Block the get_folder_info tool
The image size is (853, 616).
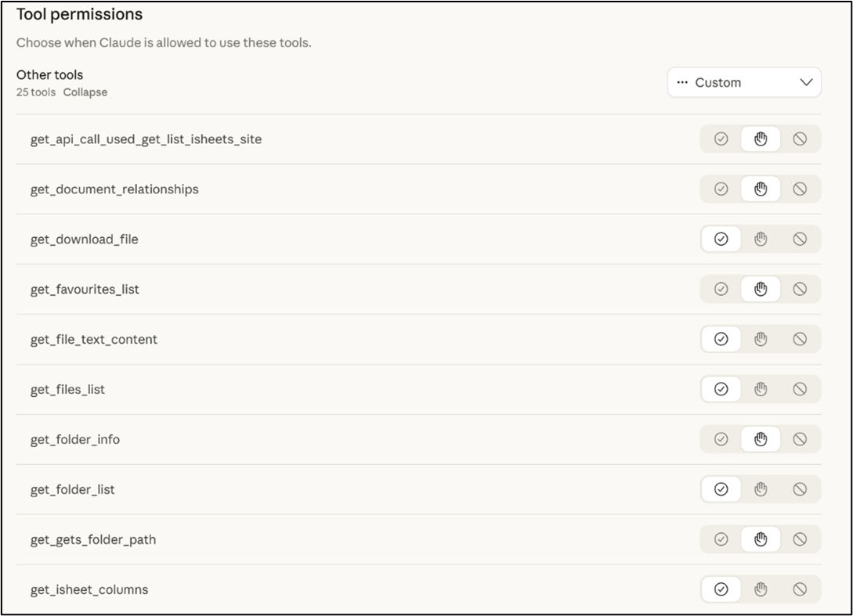click(x=800, y=440)
